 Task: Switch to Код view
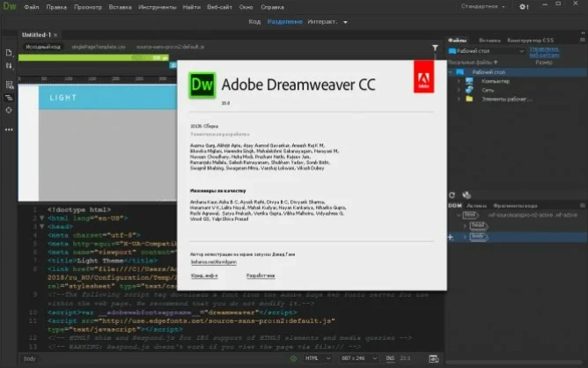tap(254, 22)
